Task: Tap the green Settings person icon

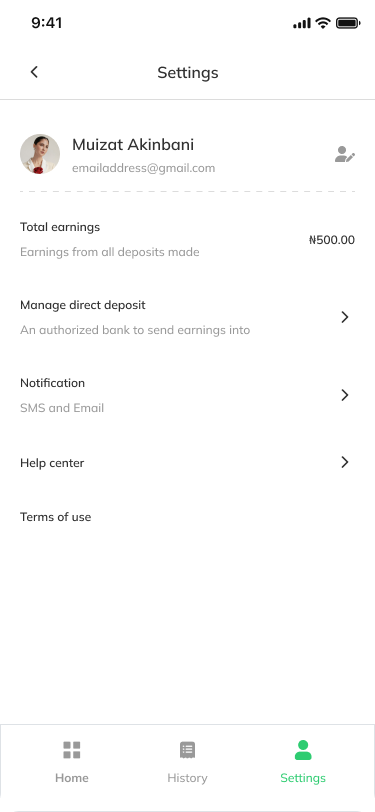Action: pos(303,750)
